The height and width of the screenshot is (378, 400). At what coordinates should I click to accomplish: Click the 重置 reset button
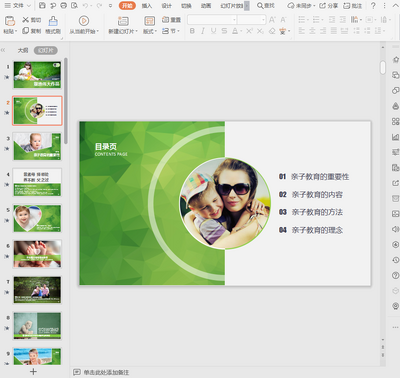point(171,20)
